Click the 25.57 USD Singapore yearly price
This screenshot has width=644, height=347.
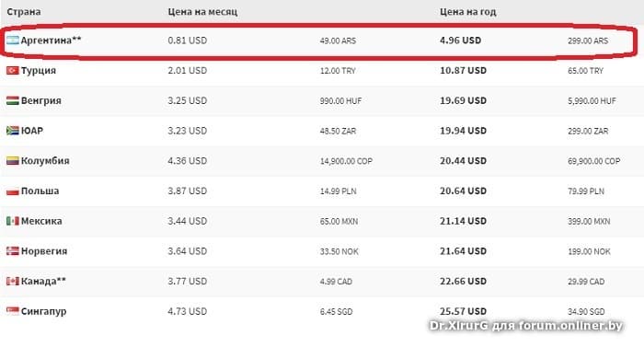point(463,311)
